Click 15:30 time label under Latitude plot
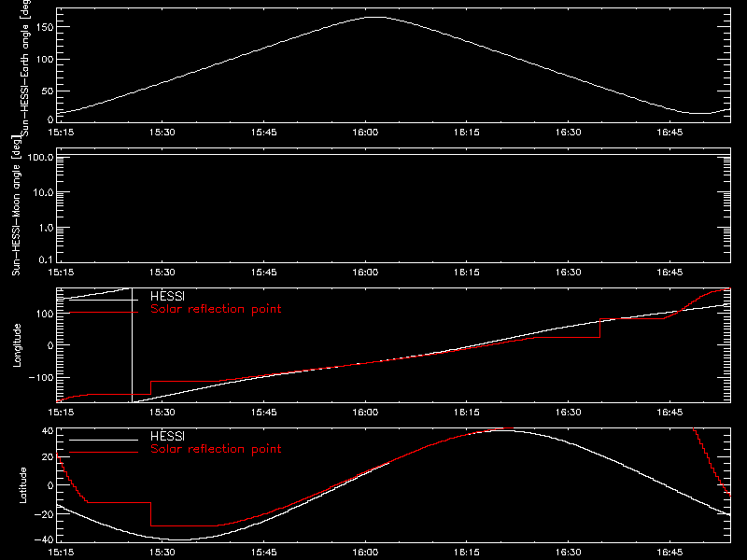 (x=162, y=553)
